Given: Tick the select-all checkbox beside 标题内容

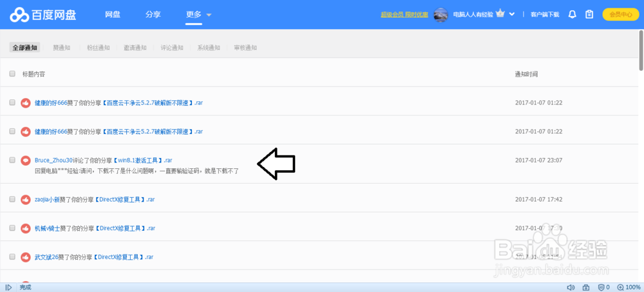Looking at the screenshot, I should tap(12, 74).
